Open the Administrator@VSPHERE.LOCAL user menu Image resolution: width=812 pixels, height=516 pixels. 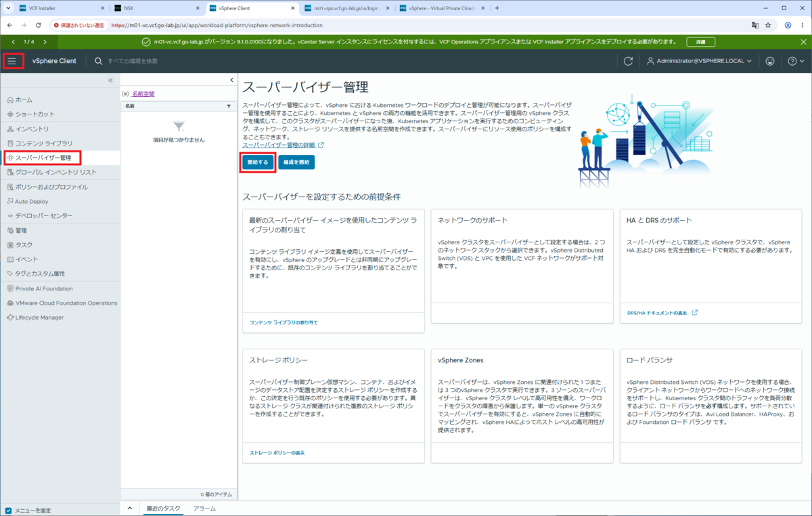700,61
